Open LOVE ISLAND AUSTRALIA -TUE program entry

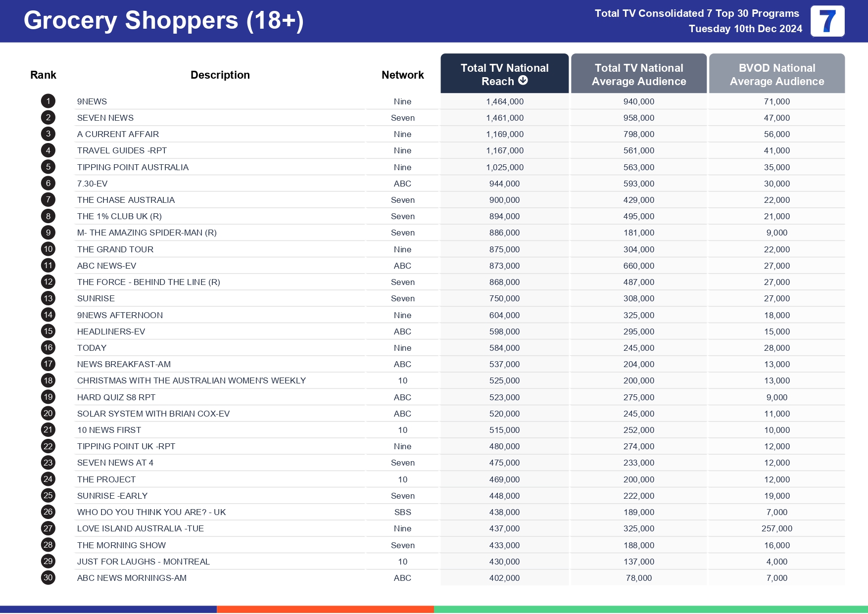pos(140,528)
